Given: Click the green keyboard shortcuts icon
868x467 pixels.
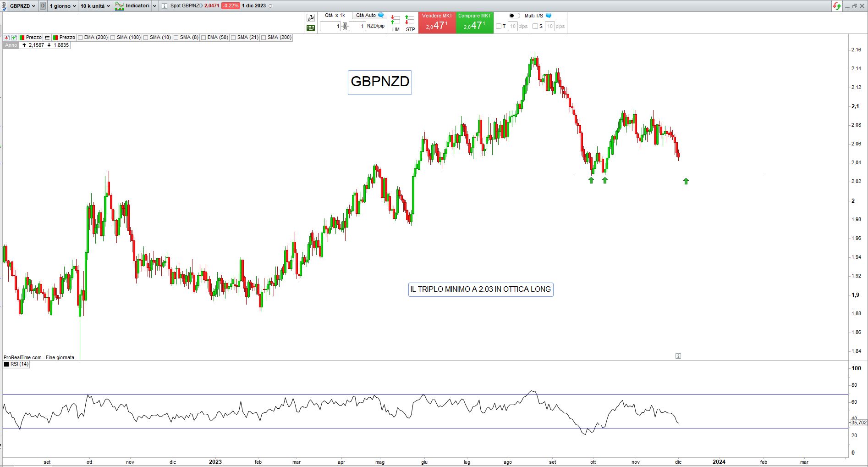Looking at the screenshot, I should coord(310,28).
